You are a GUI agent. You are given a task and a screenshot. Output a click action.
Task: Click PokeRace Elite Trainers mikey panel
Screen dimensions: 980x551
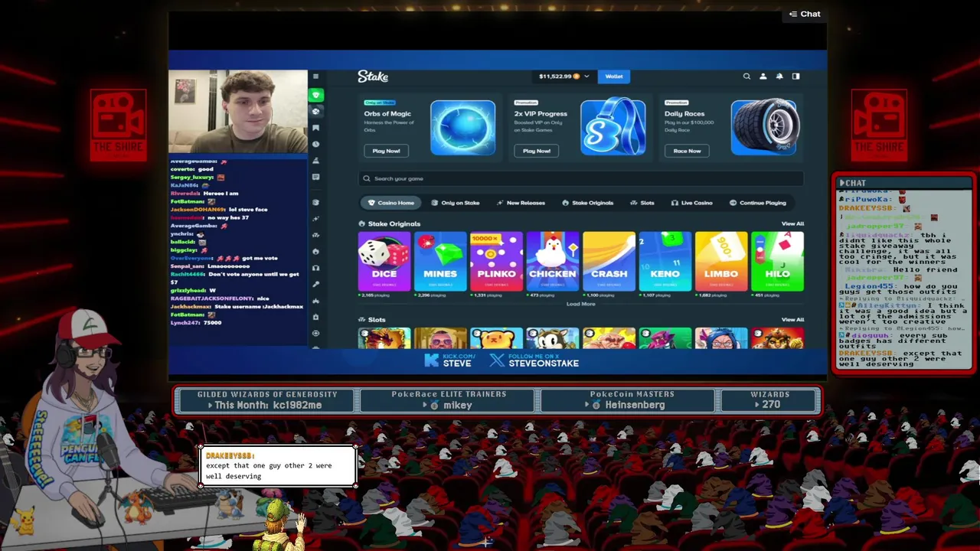click(x=449, y=400)
